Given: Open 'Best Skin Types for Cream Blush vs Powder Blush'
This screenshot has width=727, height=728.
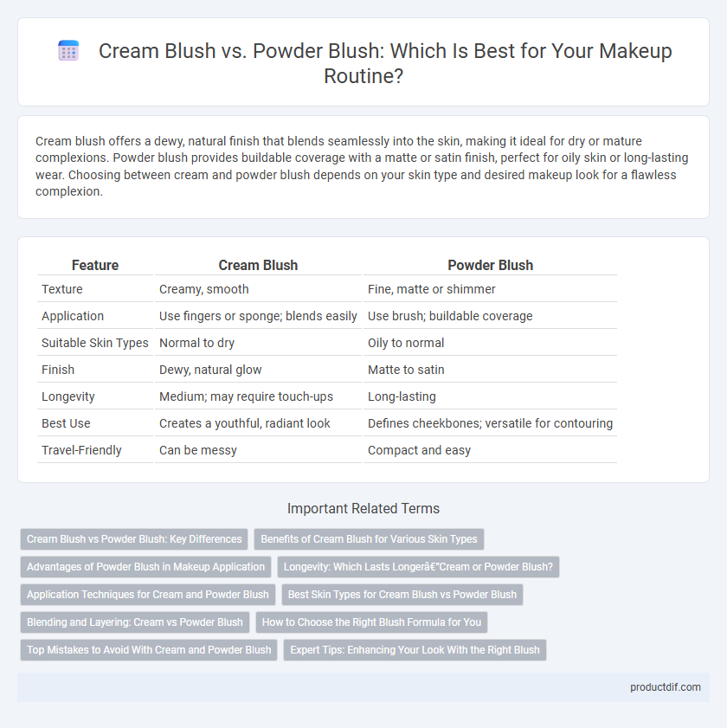Looking at the screenshot, I should 402,595.
